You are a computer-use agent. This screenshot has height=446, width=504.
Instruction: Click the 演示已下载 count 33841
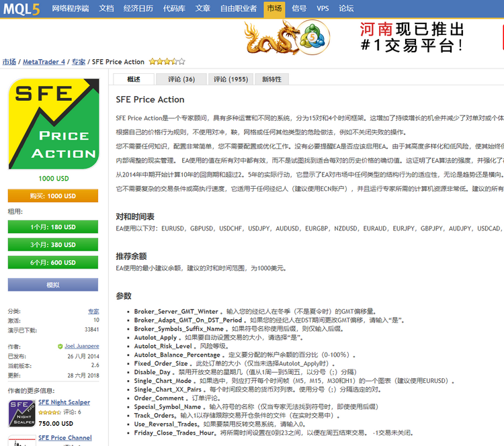coord(92,330)
